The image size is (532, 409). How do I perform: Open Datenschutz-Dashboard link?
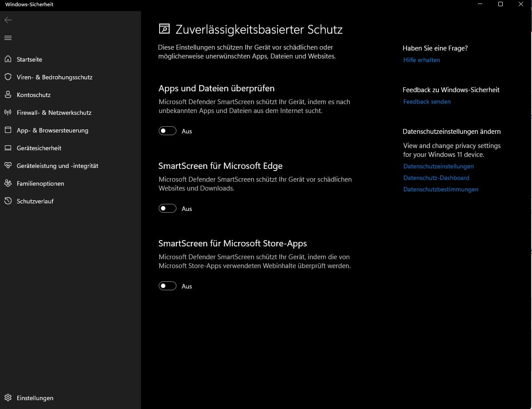coord(436,178)
